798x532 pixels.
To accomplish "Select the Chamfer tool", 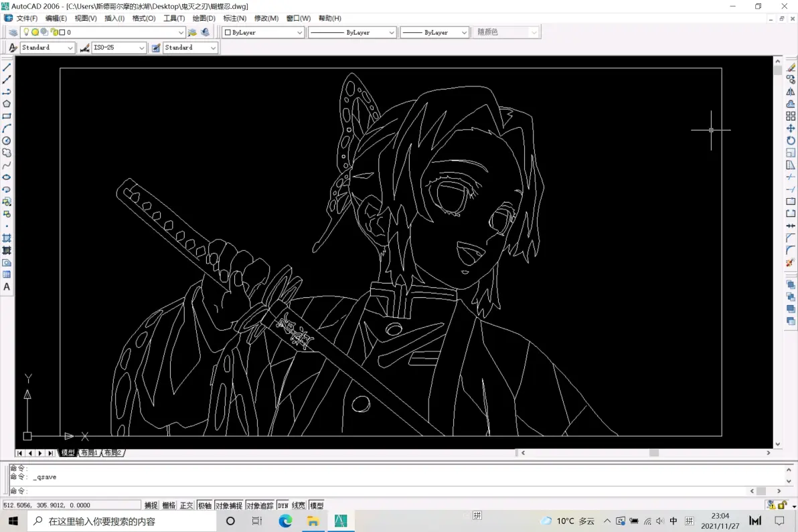I will click(x=791, y=238).
